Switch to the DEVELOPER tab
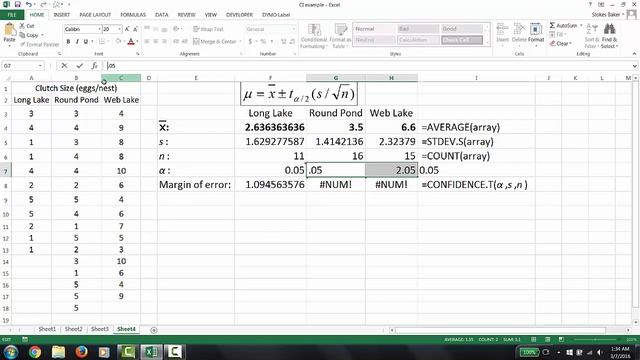Image resolution: width=640 pixels, height=360 pixels. click(x=240, y=15)
